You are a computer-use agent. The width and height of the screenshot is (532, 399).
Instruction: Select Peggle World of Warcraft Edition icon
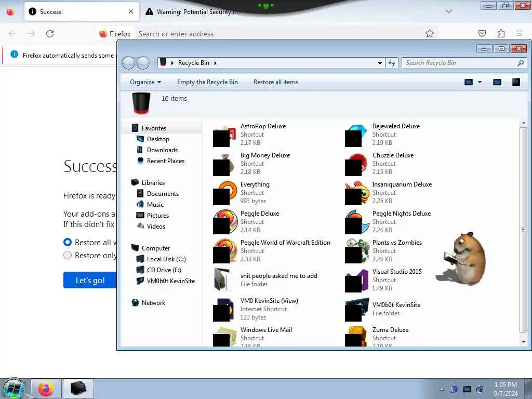pyautogui.click(x=224, y=252)
